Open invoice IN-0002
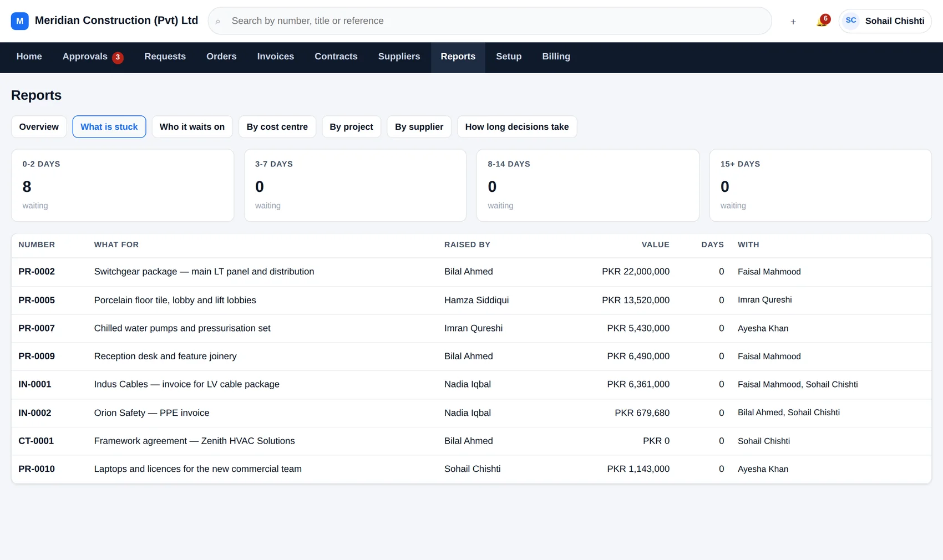The width and height of the screenshot is (943, 560). point(471,413)
